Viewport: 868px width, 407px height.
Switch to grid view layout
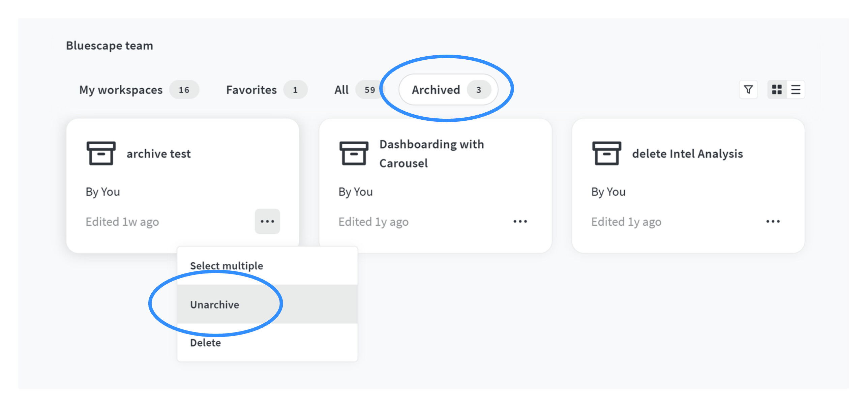777,90
